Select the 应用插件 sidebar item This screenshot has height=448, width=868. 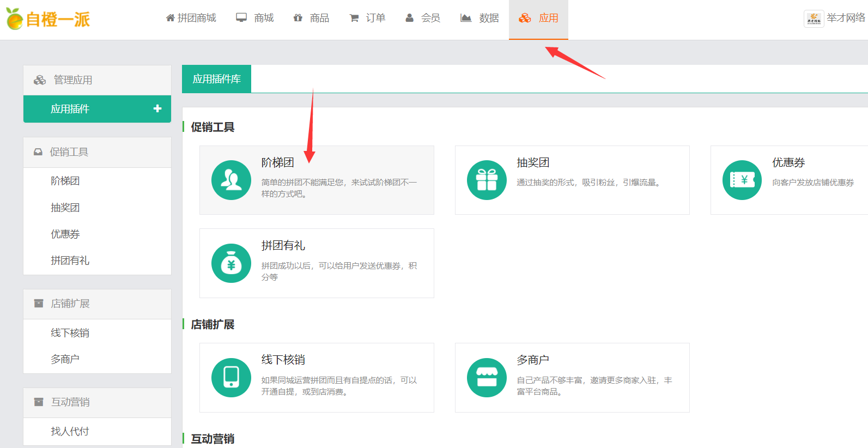97,109
